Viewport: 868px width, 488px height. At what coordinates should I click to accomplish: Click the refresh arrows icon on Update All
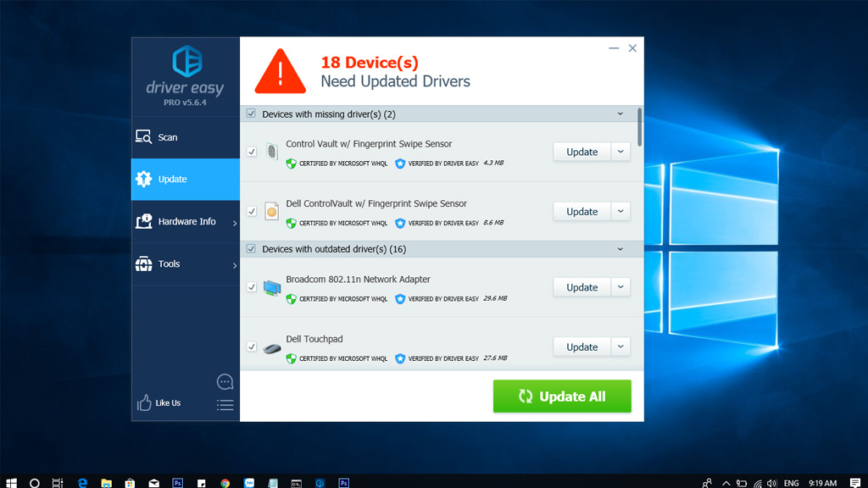click(526, 396)
